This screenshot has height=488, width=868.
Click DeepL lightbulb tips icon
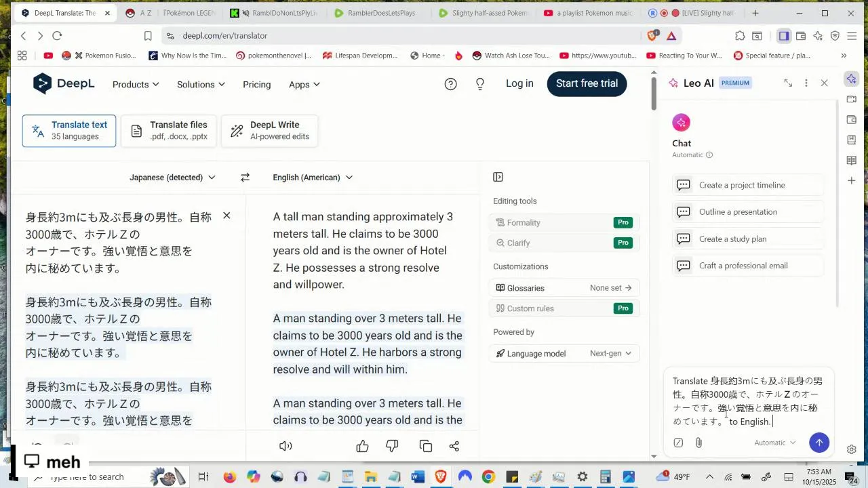pos(480,84)
